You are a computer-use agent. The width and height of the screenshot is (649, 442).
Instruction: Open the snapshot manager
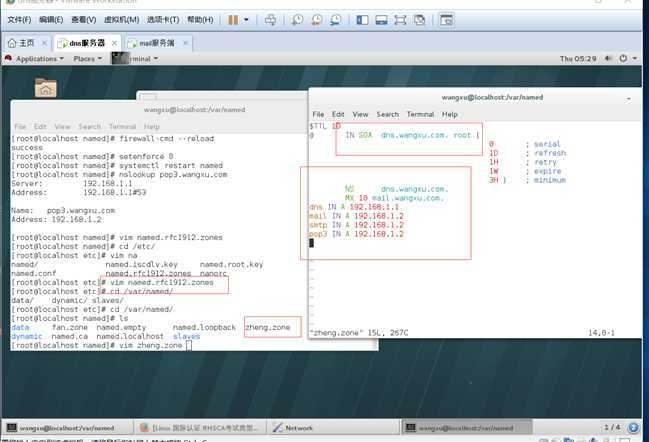click(x=336, y=20)
